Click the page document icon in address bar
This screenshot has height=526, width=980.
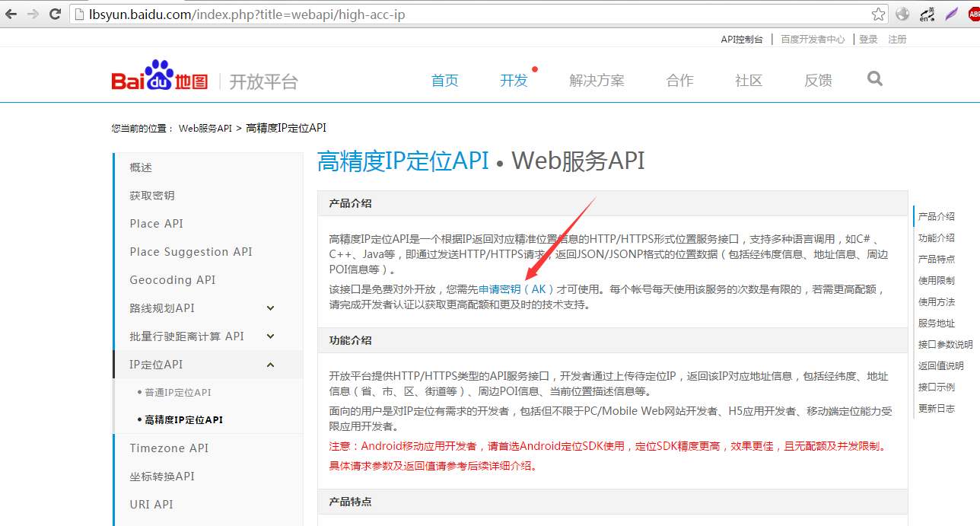pos(78,14)
